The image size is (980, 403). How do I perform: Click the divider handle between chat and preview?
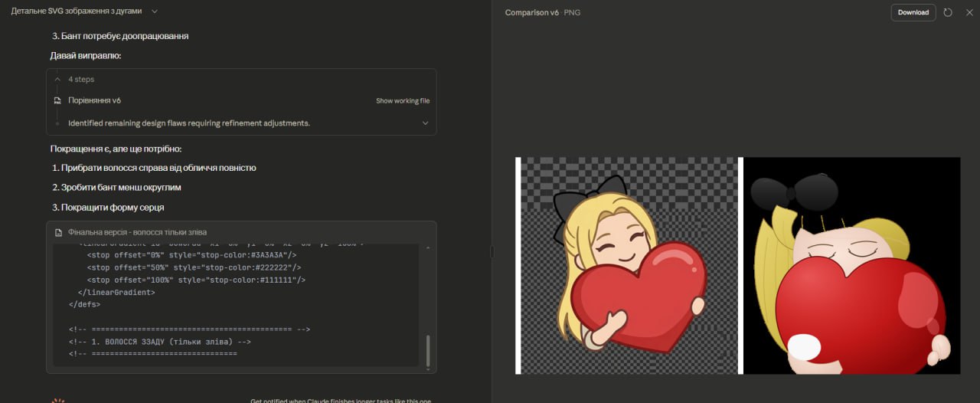[x=492, y=251]
